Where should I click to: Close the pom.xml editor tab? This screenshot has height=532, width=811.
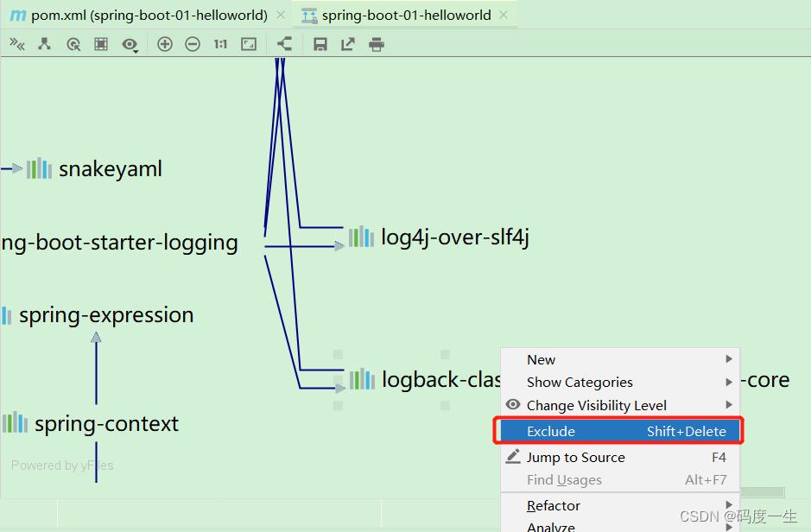tap(281, 15)
